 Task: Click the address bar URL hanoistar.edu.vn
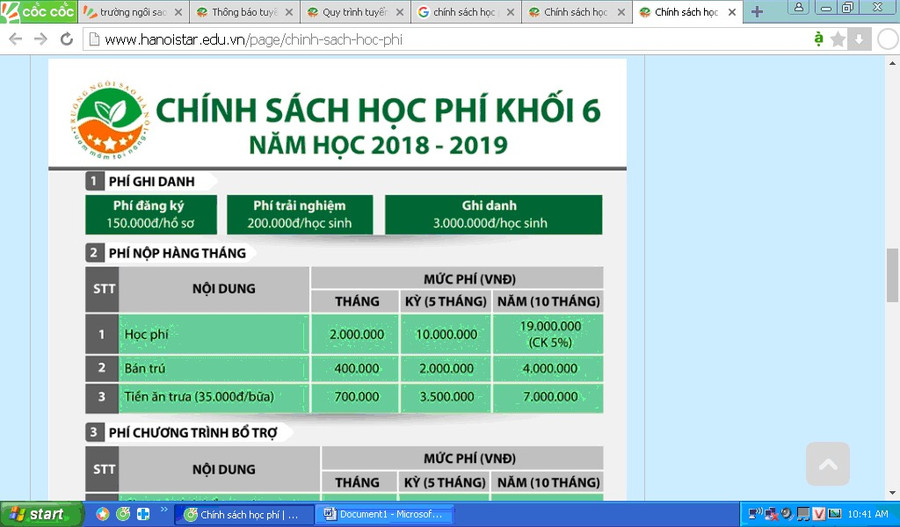[x=254, y=40]
